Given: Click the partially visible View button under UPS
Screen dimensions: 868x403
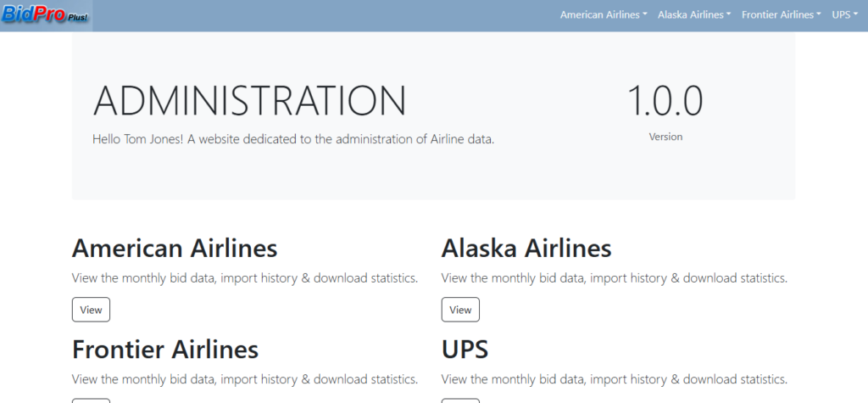Looking at the screenshot, I should [460, 400].
